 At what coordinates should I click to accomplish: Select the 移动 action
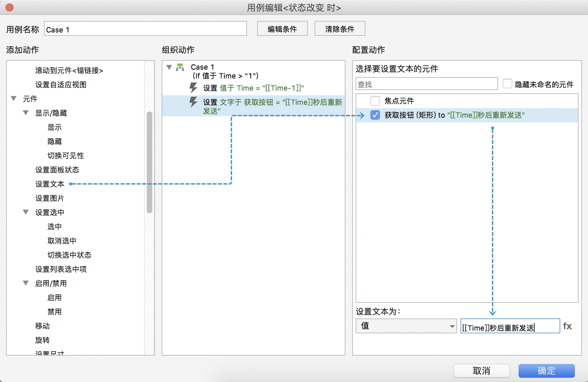click(x=42, y=326)
